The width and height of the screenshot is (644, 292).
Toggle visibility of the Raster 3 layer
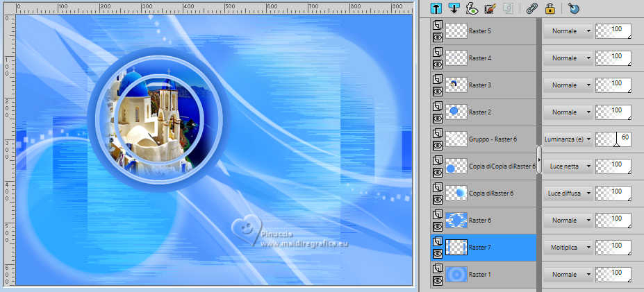[x=438, y=91]
